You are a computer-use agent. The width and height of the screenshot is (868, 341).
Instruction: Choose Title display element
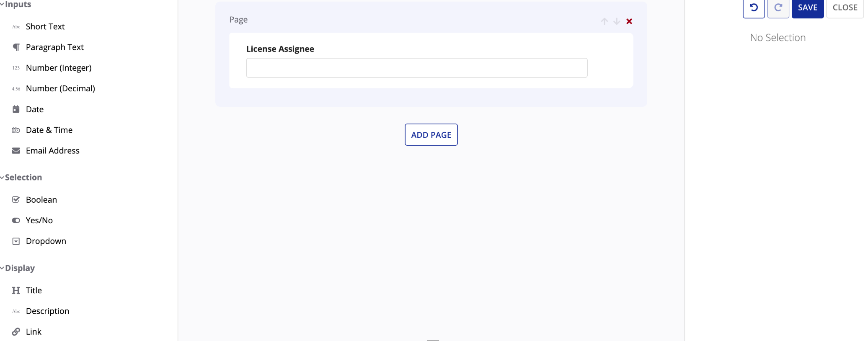(34, 291)
